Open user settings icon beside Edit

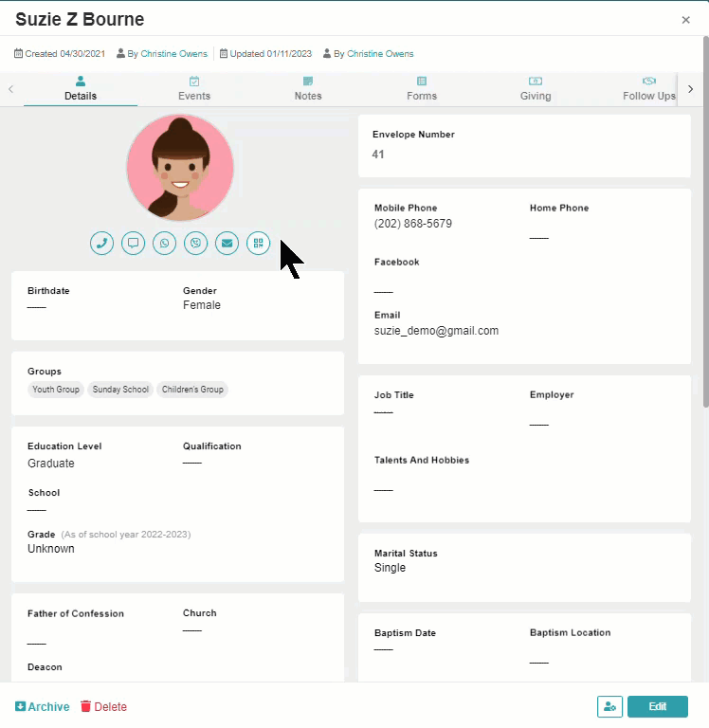pos(609,706)
